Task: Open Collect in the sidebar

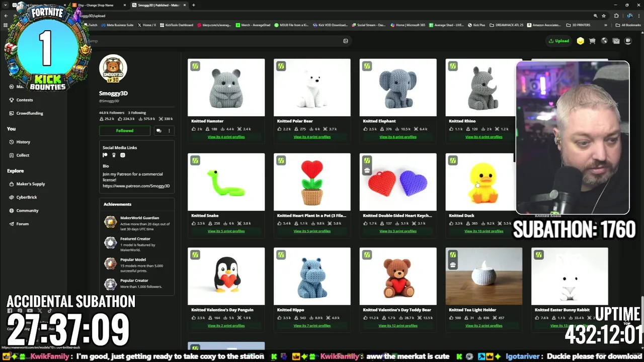Action: point(23,155)
